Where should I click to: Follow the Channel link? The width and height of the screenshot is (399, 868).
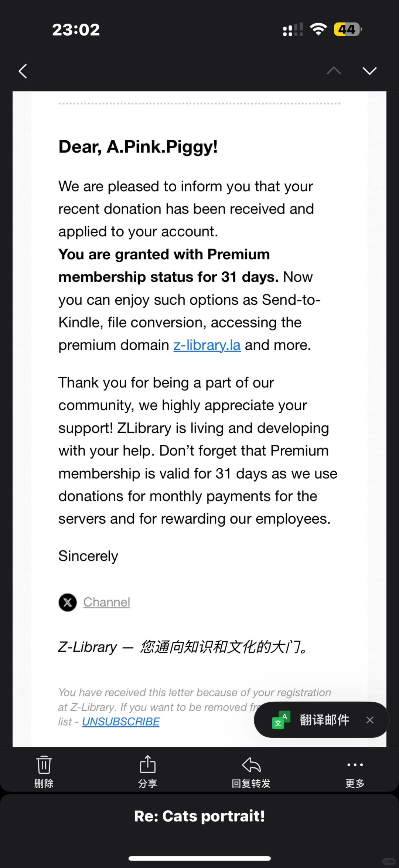click(x=106, y=602)
